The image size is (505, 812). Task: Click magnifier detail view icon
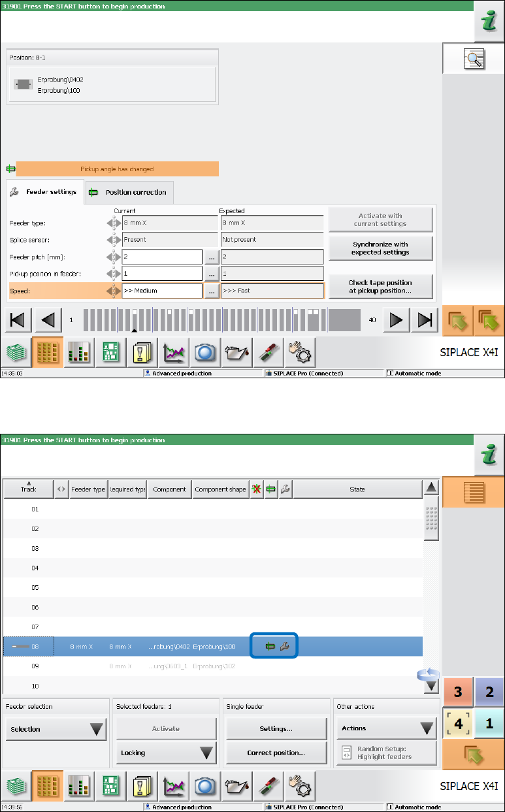pos(473,59)
